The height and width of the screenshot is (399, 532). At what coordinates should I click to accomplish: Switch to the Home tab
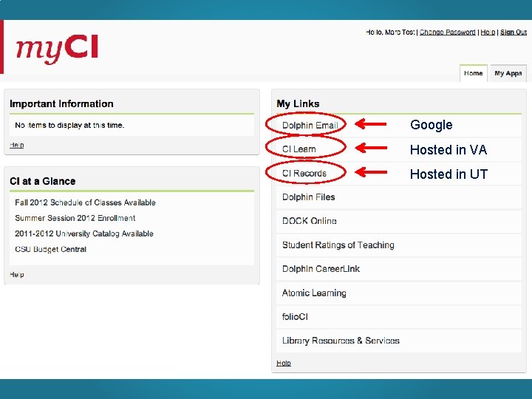click(x=474, y=73)
